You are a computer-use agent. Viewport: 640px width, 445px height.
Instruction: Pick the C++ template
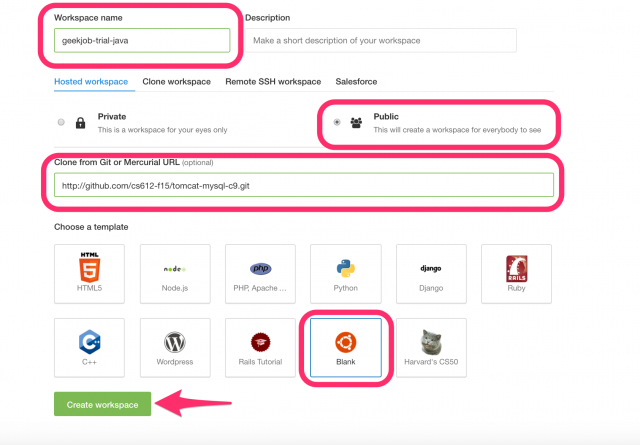click(89, 348)
